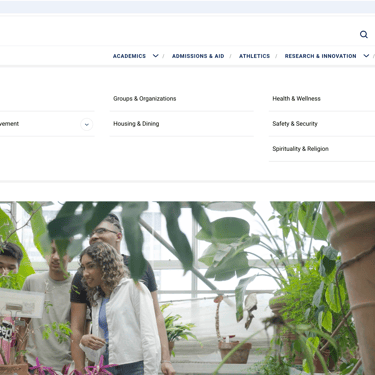Open Research & Innovation navigation item
375x375 pixels.
[x=320, y=56]
